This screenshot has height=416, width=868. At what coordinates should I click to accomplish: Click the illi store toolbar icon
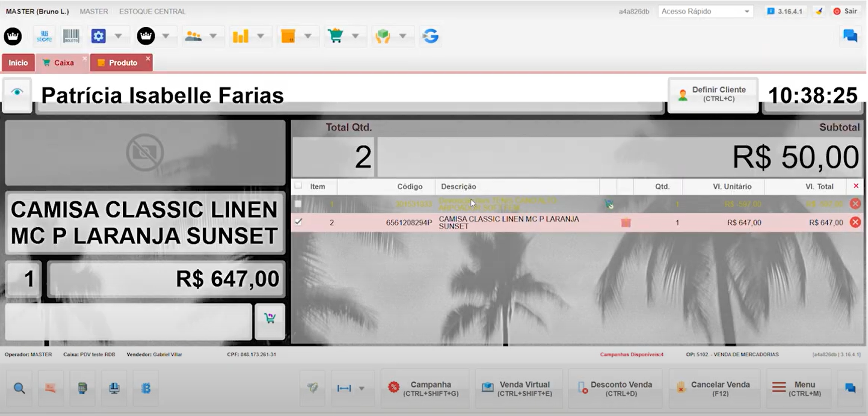click(44, 36)
